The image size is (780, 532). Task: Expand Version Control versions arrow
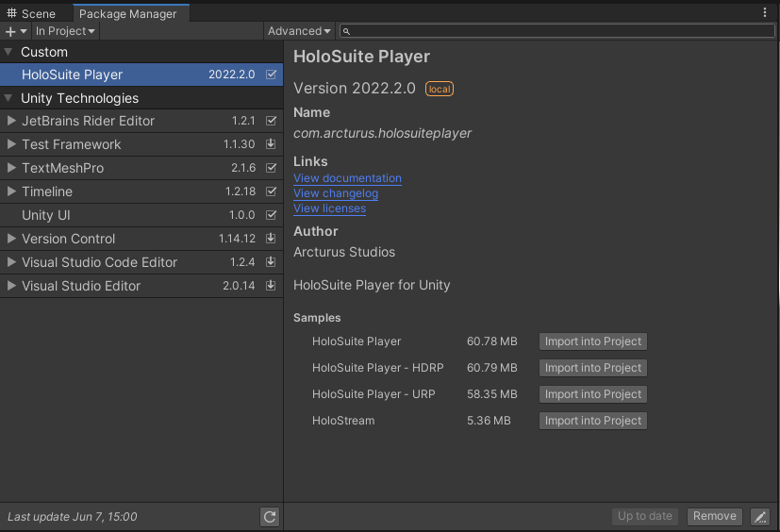point(11,239)
